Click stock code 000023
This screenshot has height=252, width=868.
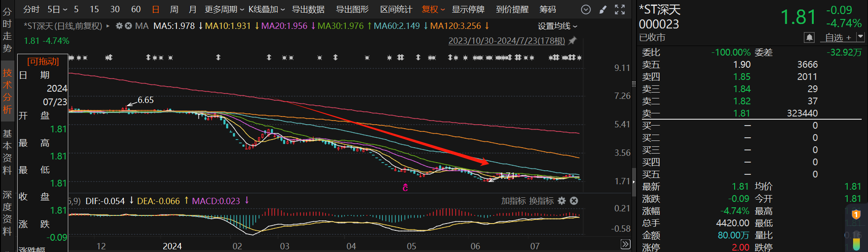coord(659,24)
